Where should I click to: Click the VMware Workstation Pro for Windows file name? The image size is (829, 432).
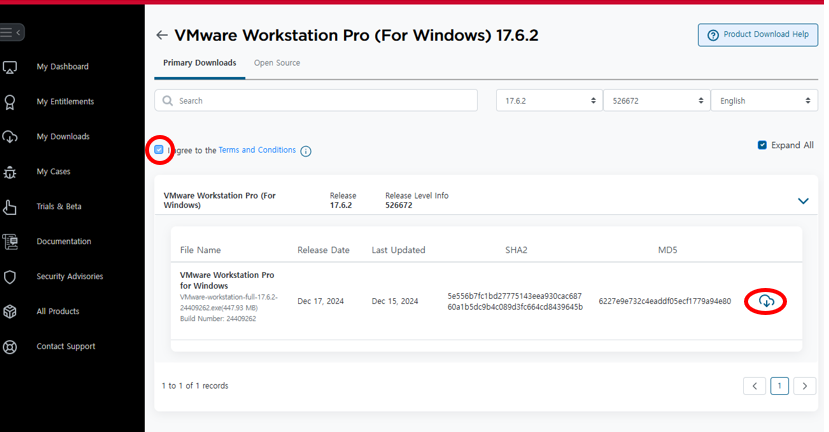tap(227, 280)
